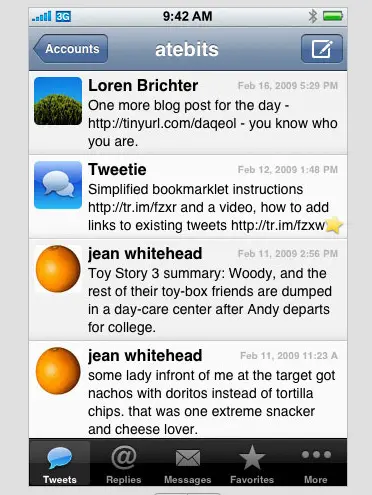Tap the compose new tweet icon
Viewport: 372px width, 495px height.
click(322, 49)
